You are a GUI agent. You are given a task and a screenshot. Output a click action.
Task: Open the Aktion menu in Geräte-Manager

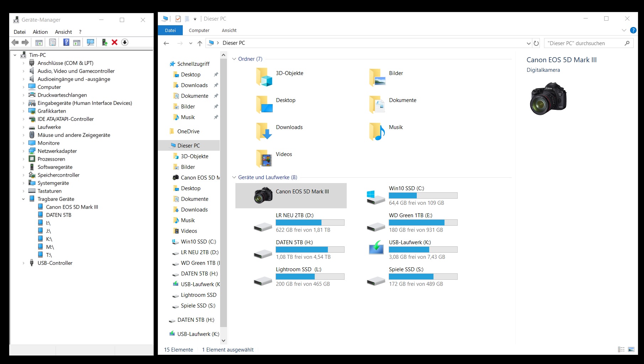[x=40, y=32]
